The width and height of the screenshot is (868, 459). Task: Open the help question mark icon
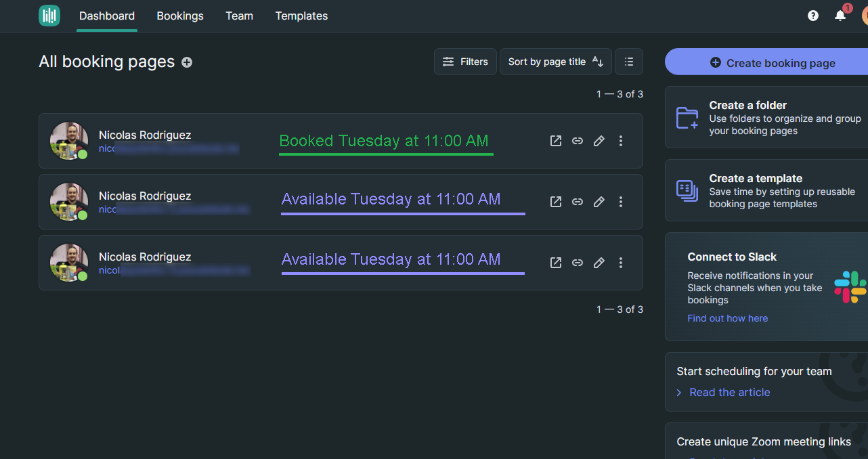pyautogui.click(x=813, y=16)
